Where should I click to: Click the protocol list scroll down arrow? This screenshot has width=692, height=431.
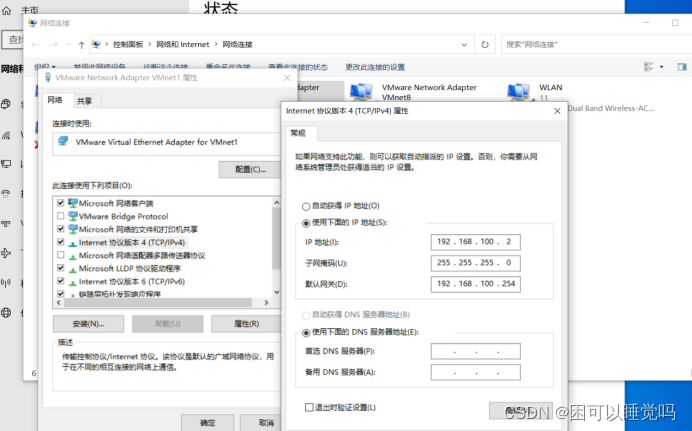pyautogui.click(x=276, y=292)
